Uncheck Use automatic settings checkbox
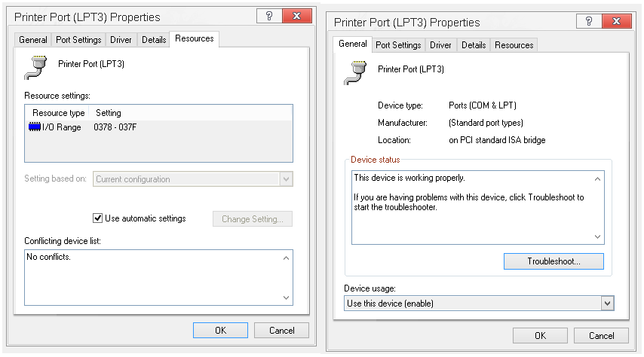644x357 pixels. (97, 218)
